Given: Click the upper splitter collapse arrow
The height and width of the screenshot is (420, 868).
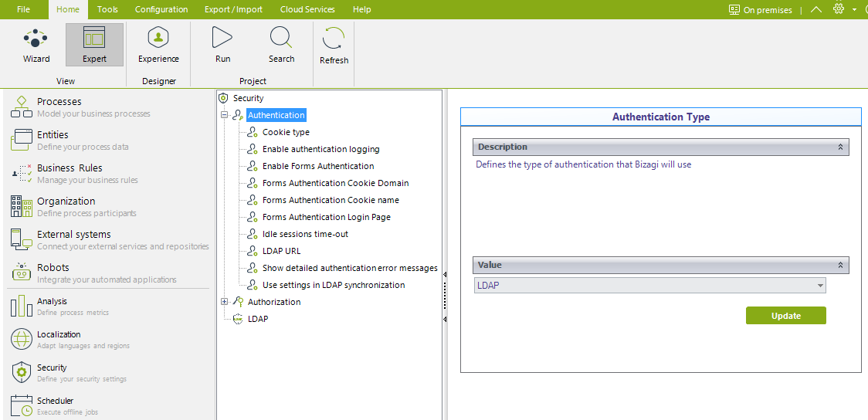Looking at the screenshot, I should pos(445,274).
